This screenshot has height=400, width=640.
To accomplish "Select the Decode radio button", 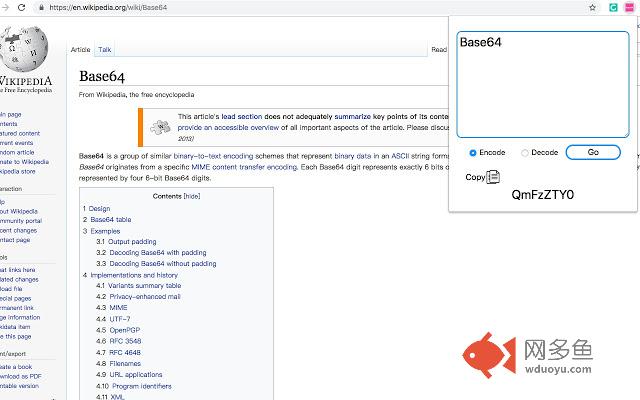I will tap(525, 153).
